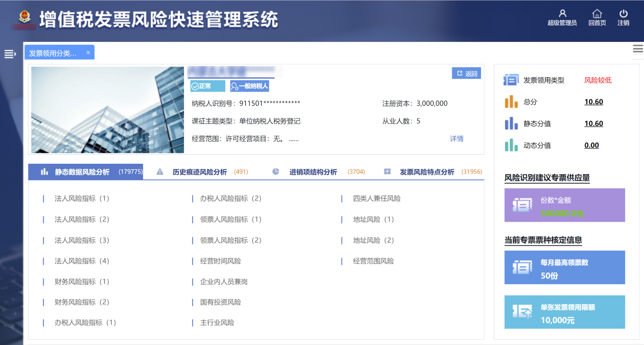Click 从业人数：5 text
The image size is (644, 345).
401,121
